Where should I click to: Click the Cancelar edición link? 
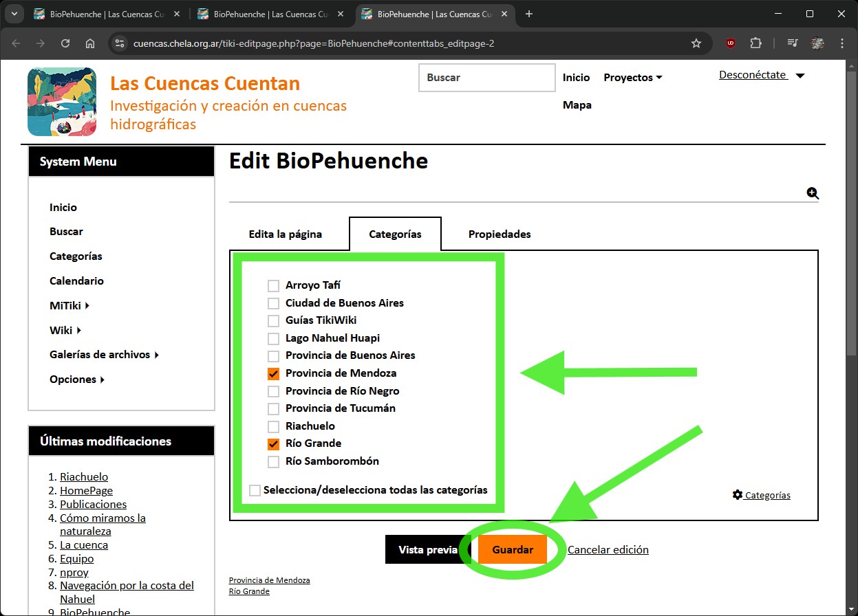click(x=608, y=550)
